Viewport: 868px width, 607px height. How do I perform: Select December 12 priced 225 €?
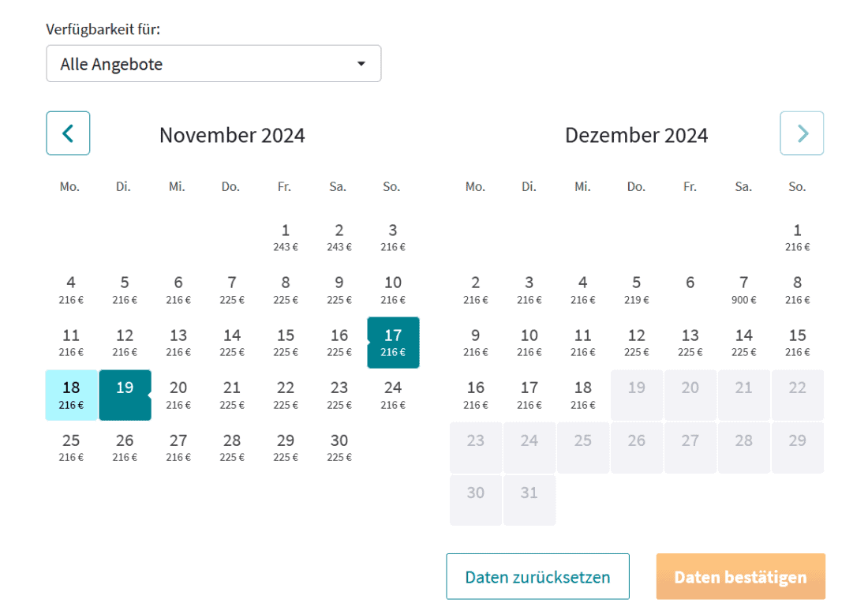pyautogui.click(x=636, y=342)
